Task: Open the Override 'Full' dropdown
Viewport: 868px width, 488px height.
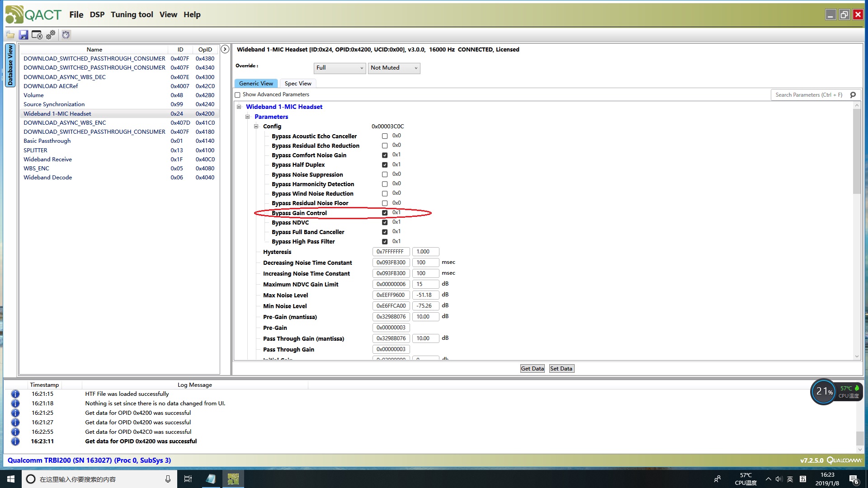Action: [x=340, y=68]
